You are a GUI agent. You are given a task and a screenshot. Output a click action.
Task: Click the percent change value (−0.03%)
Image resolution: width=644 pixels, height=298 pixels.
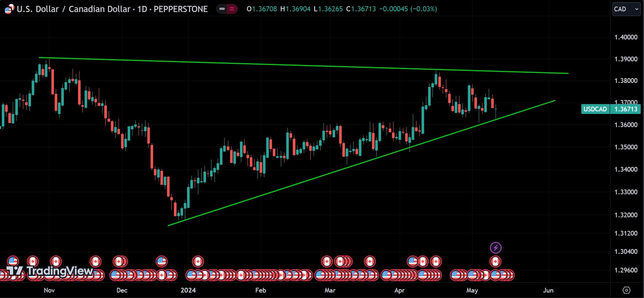click(424, 9)
